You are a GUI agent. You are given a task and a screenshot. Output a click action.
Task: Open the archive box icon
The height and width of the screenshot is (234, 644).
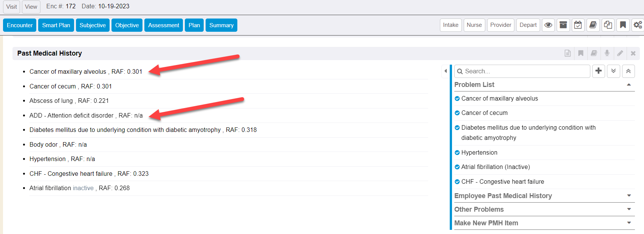(x=563, y=25)
